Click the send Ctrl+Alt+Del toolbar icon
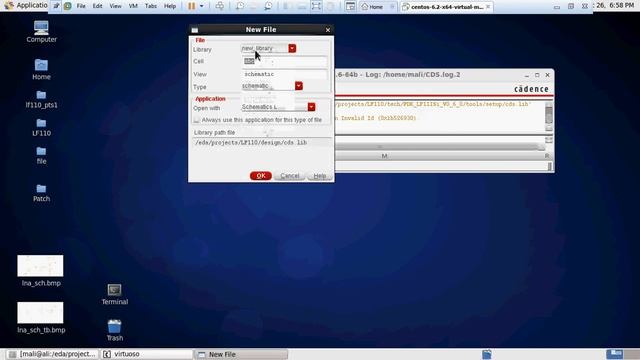The image size is (640, 360). [220, 6]
